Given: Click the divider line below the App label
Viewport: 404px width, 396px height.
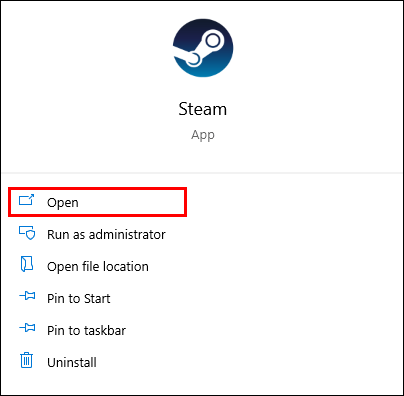Looking at the screenshot, I should coord(202,173).
